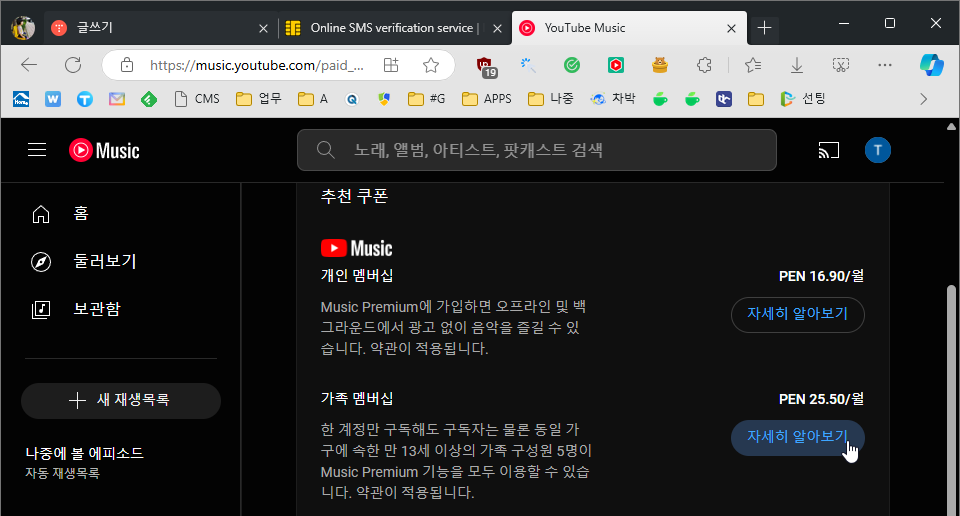960x516 pixels.
Task: Close the Online SMS verification tab
Action: (x=497, y=28)
